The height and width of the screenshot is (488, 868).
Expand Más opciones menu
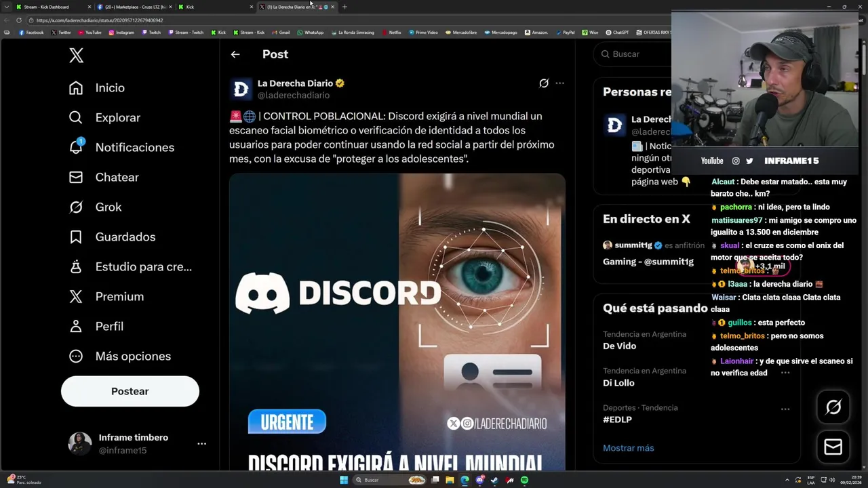pos(119,357)
